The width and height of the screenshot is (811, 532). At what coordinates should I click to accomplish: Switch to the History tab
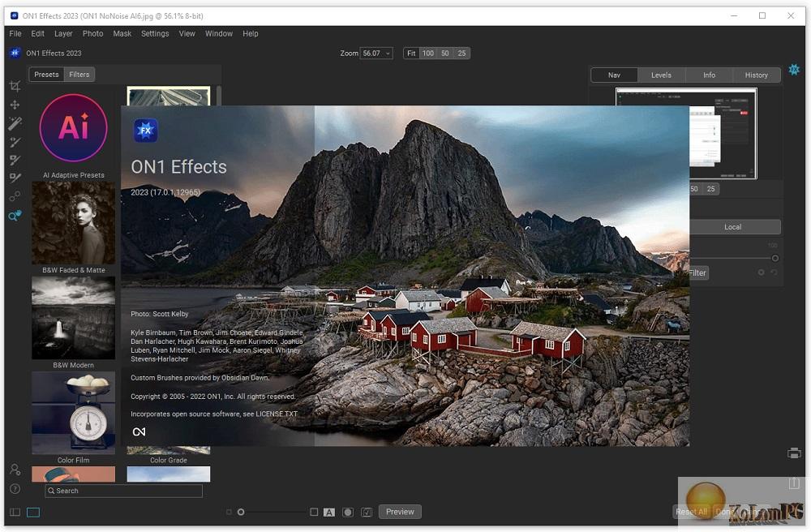(756, 75)
